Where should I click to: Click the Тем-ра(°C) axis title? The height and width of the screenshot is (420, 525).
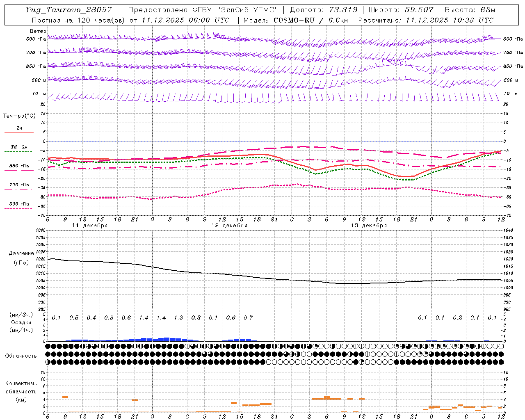19,116
